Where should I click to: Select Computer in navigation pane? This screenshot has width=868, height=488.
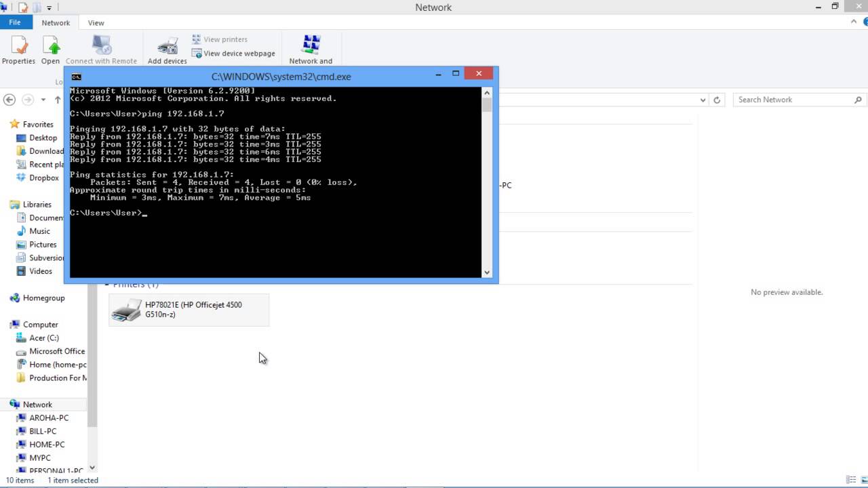point(41,325)
